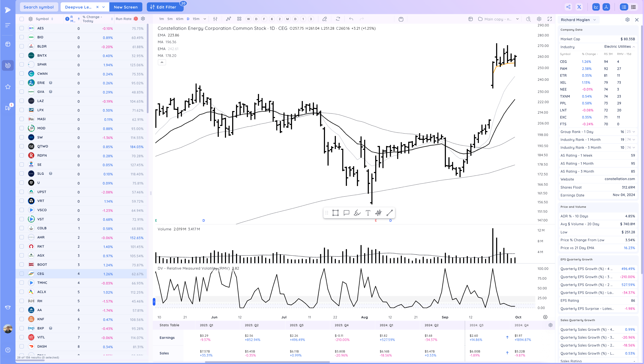
Task: Open indicators icon in chart toolbar
Action: (228, 19)
